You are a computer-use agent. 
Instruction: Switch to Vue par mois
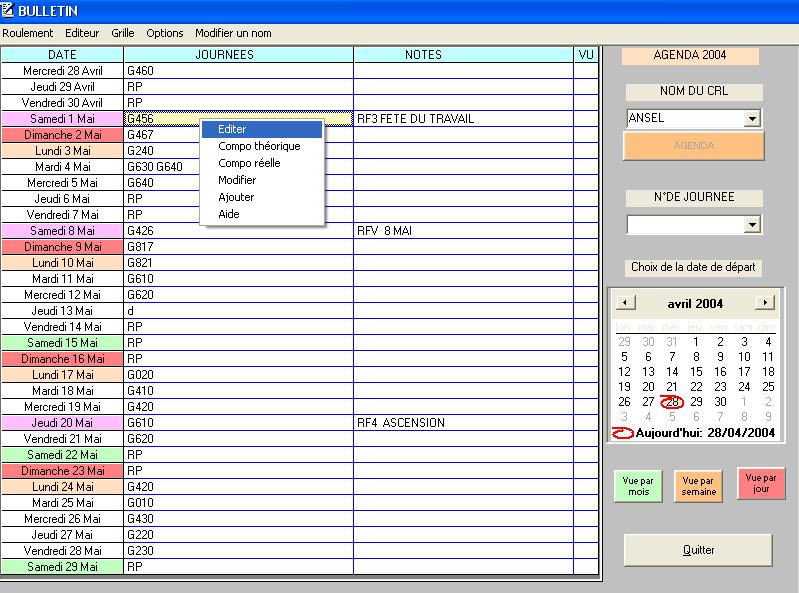(637, 486)
